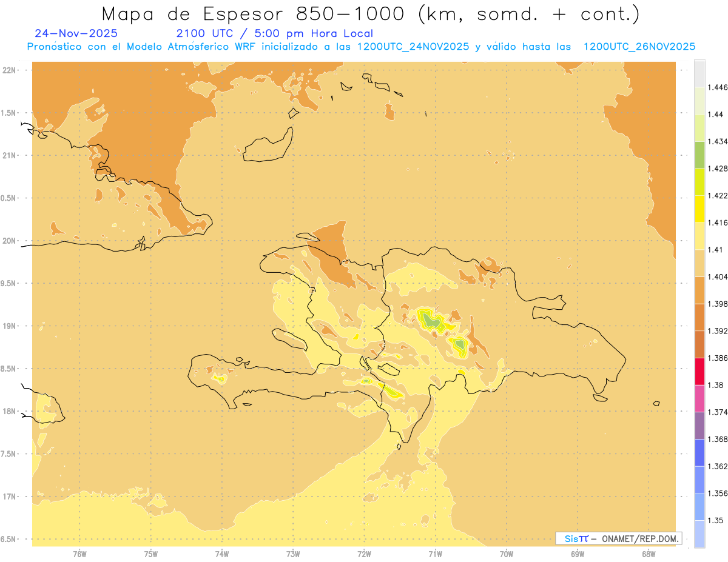
Task: Click the '1.428' legend value
Action: [717, 169]
